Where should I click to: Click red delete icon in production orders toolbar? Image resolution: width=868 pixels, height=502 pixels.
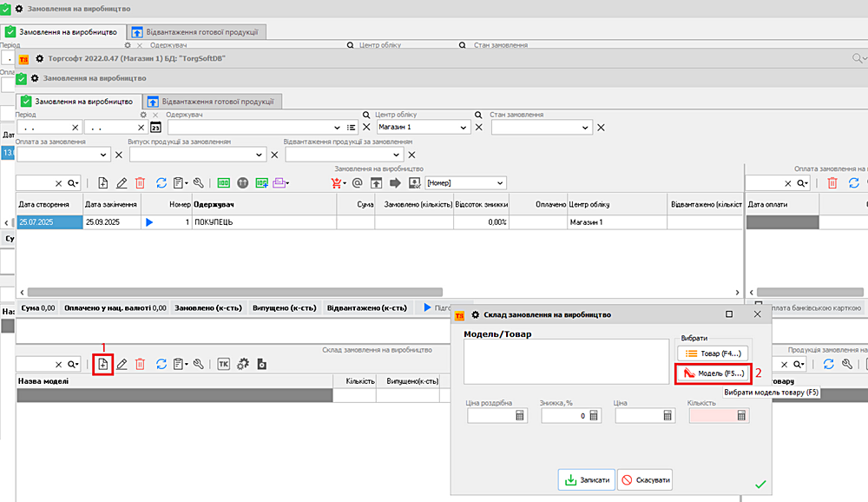(x=139, y=183)
